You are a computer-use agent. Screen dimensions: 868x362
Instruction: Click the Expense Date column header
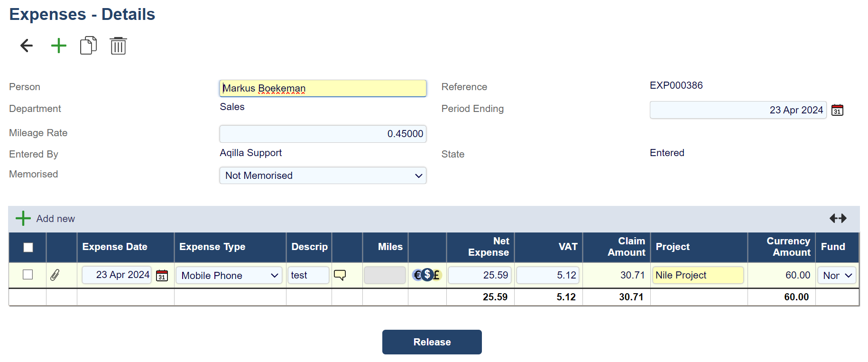[x=115, y=247]
